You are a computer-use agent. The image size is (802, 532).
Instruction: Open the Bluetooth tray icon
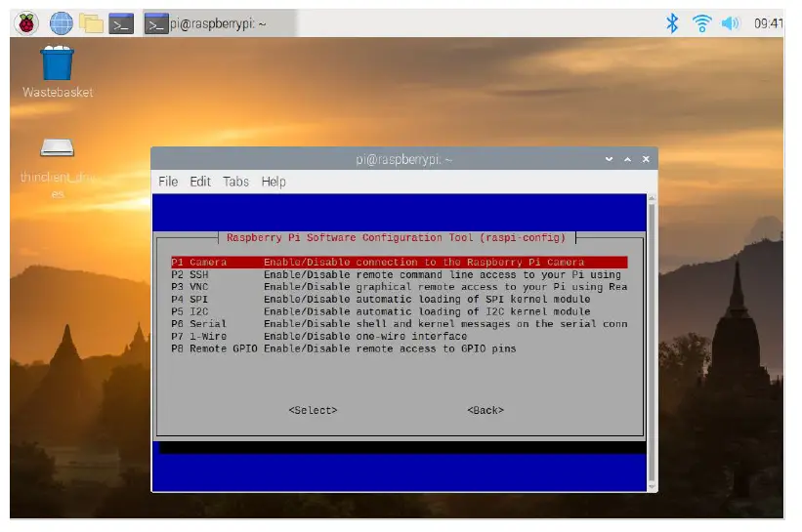click(x=671, y=23)
